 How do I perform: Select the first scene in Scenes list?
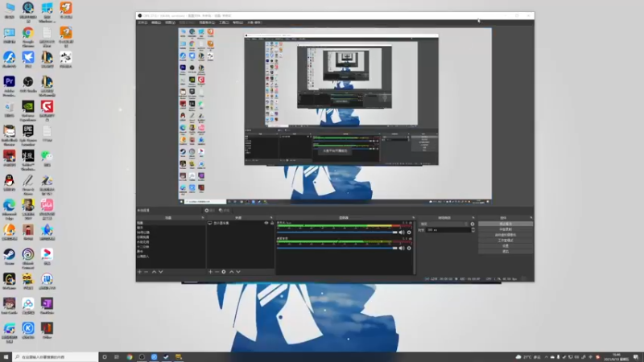coord(171,223)
